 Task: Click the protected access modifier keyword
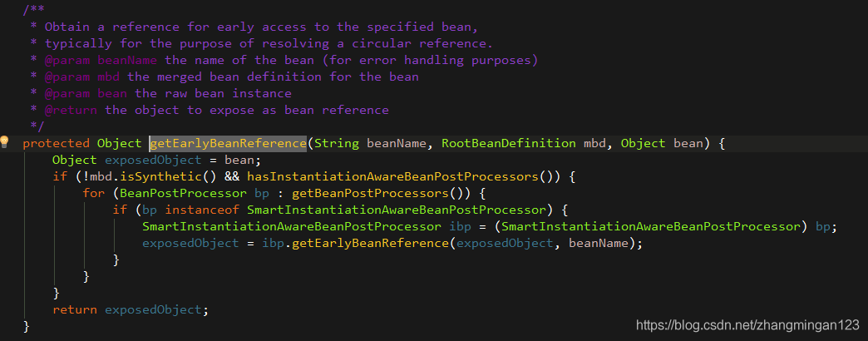pyautogui.click(x=56, y=143)
